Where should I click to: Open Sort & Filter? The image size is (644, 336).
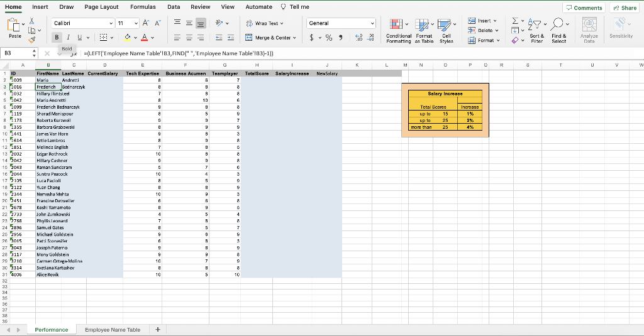(536, 31)
